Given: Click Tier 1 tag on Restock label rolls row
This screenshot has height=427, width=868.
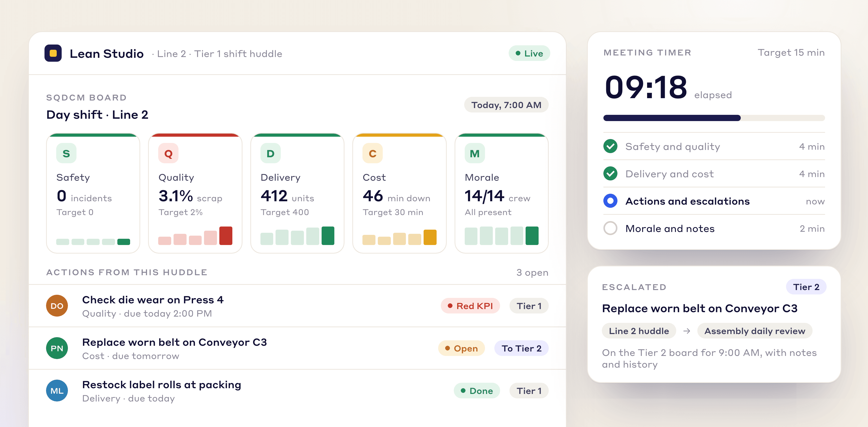Looking at the screenshot, I should pos(529,391).
